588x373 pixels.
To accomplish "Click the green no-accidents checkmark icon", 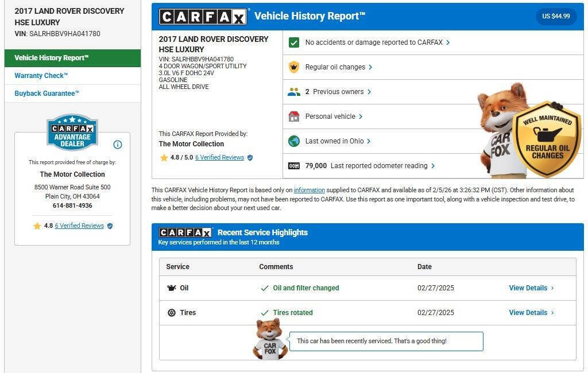I will click(294, 42).
